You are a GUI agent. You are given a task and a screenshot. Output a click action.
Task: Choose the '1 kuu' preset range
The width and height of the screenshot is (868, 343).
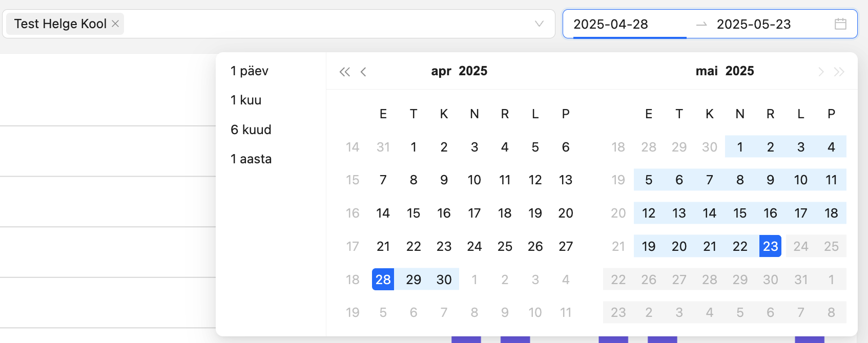pyautogui.click(x=246, y=100)
